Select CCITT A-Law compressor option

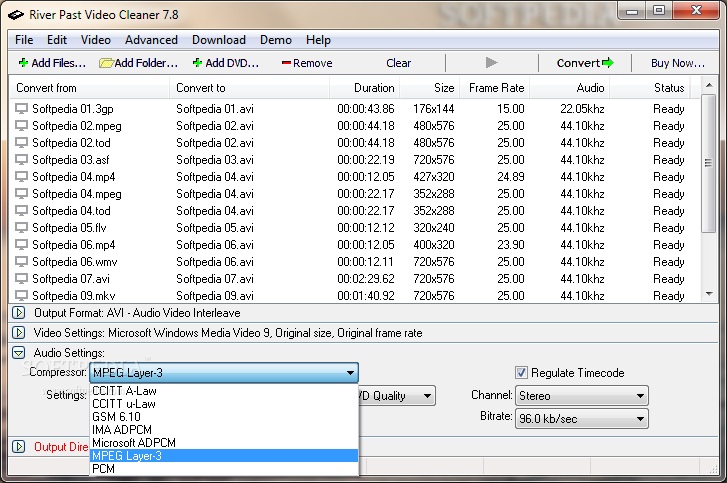pyautogui.click(x=224, y=391)
